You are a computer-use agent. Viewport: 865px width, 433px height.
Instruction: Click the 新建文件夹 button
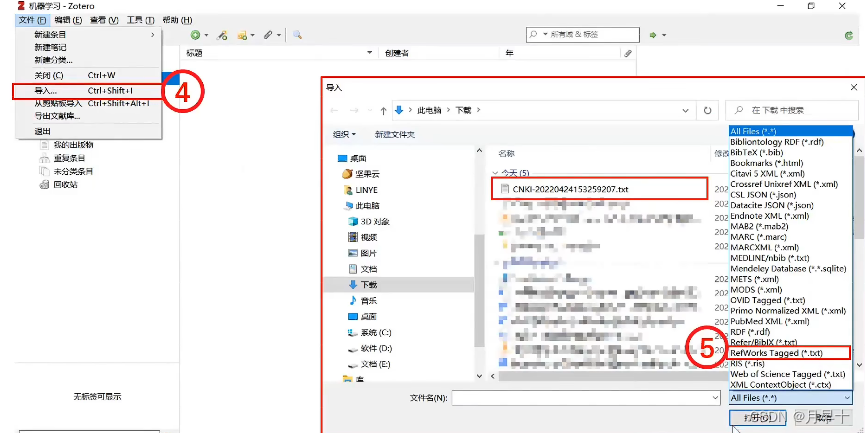click(x=395, y=135)
